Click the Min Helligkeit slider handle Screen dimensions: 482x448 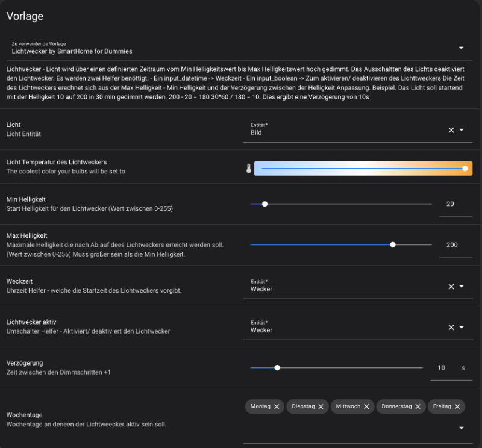(x=264, y=204)
